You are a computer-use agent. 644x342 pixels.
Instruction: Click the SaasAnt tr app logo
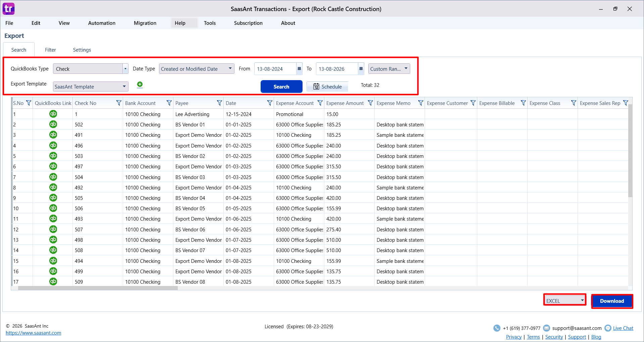point(9,9)
